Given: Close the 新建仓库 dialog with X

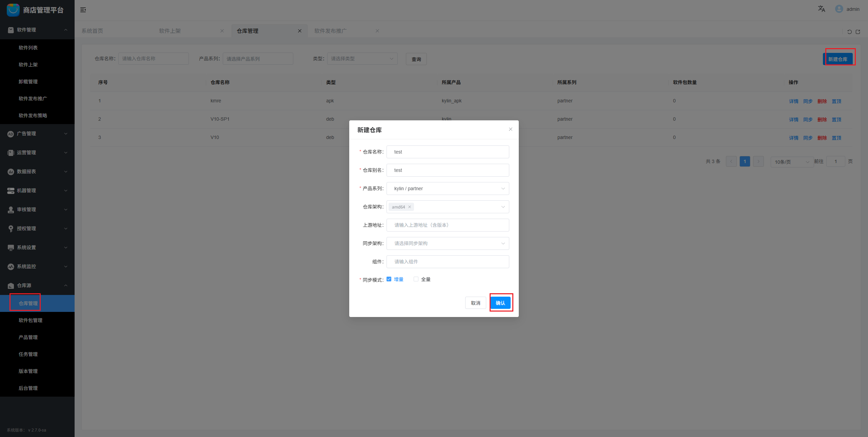Looking at the screenshot, I should coord(510,129).
